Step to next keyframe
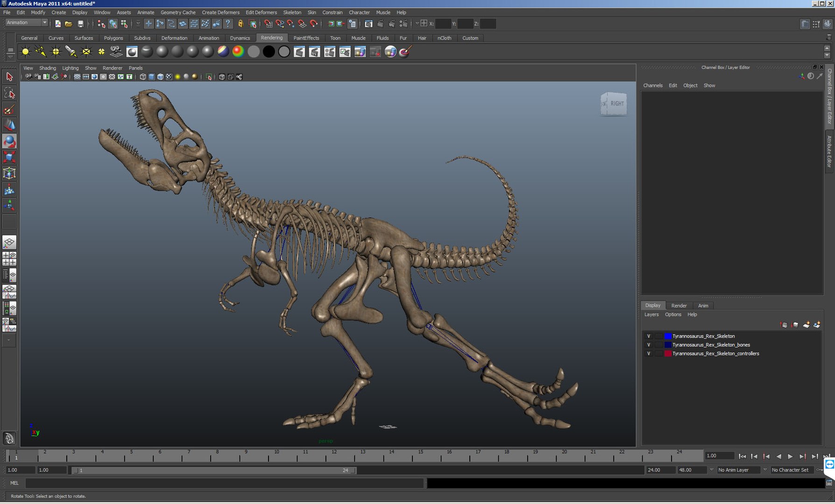The image size is (835, 504). coord(802,456)
